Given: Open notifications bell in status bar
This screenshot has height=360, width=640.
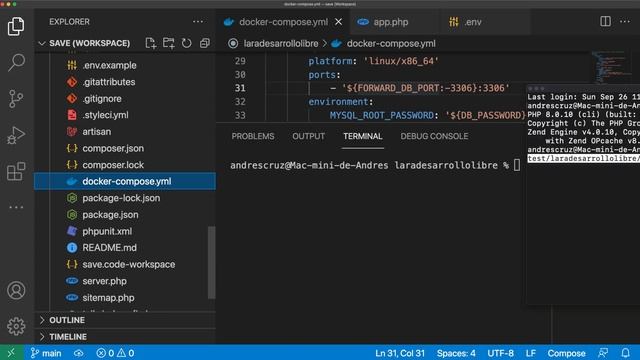Looking at the screenshot, I should (x=625, y=353).
